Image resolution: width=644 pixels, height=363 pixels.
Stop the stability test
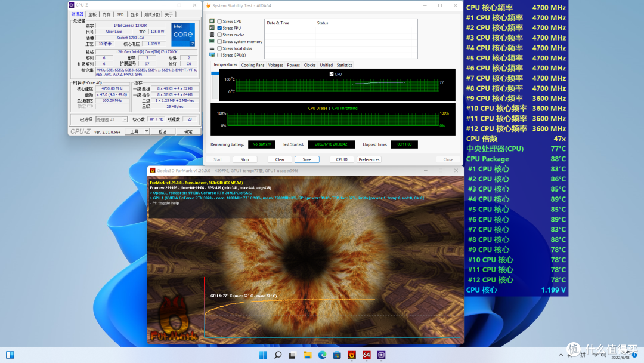[245, 159]
